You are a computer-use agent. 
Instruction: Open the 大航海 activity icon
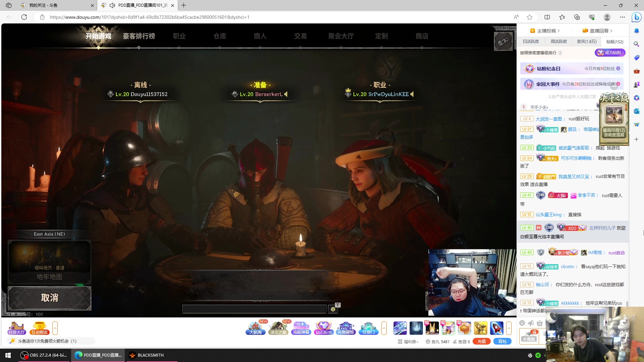click(x=255, y=328)
